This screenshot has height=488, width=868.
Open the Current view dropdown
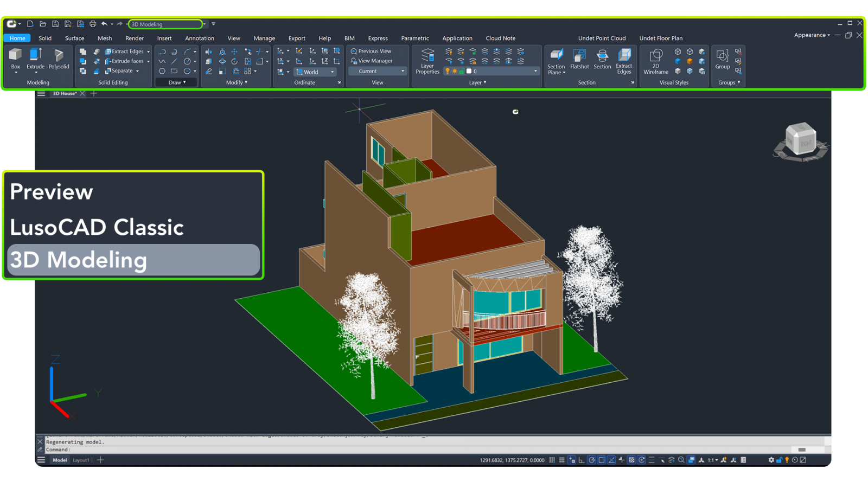point(377,71)
